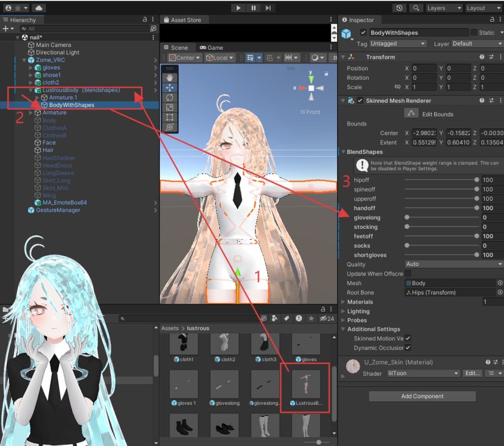
Task: Click the search icon in top bar
Action: pos(416,8)
